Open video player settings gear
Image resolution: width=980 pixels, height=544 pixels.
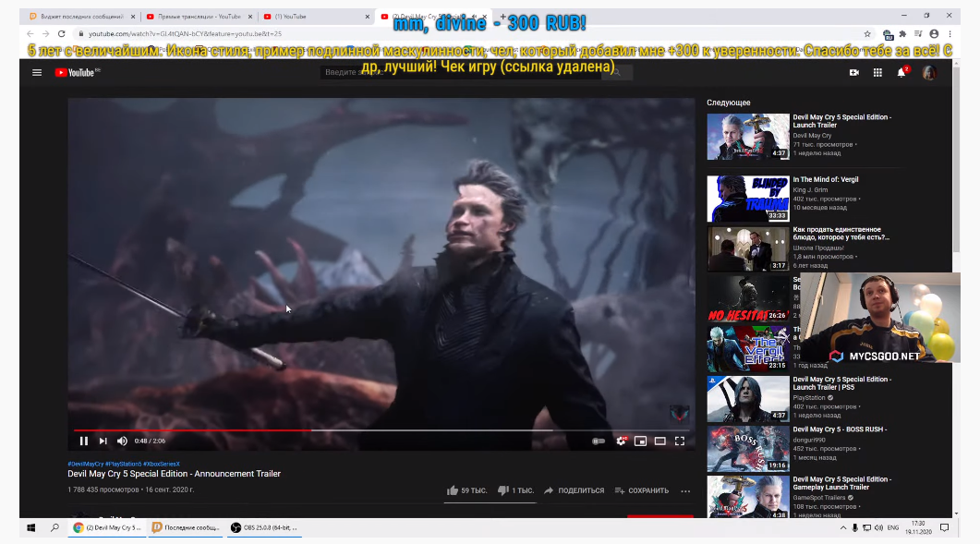(x=621, y=441)
